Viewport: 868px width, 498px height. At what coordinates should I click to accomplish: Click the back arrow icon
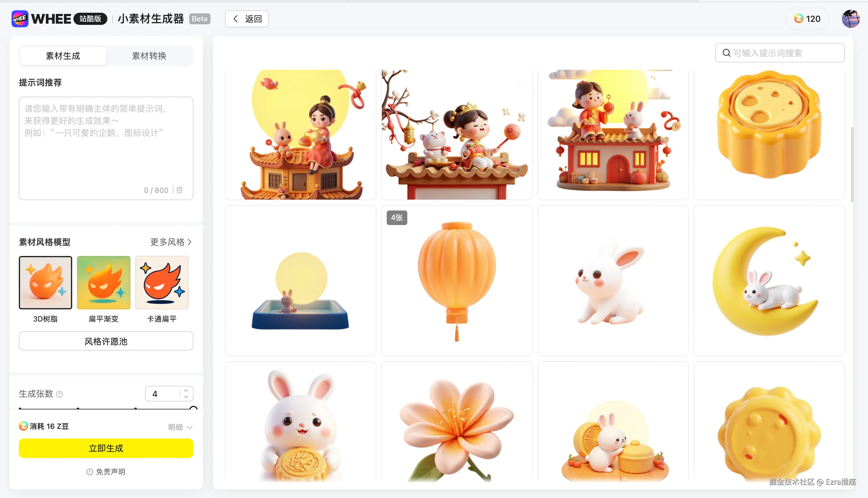tap(236, 19)
